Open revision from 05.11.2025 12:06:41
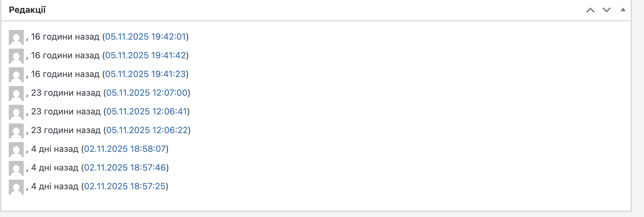The image size is (644, 217). click(x=147, y=112)
